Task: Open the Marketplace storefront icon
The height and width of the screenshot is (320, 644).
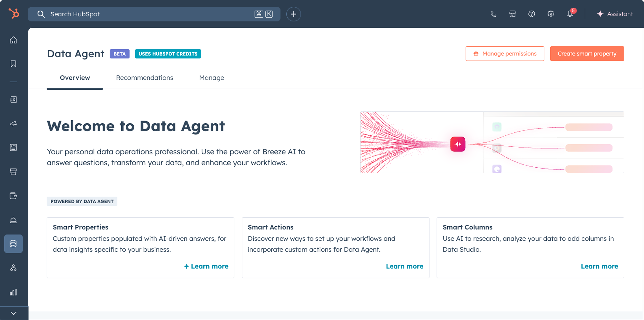Action: (512, 14)
